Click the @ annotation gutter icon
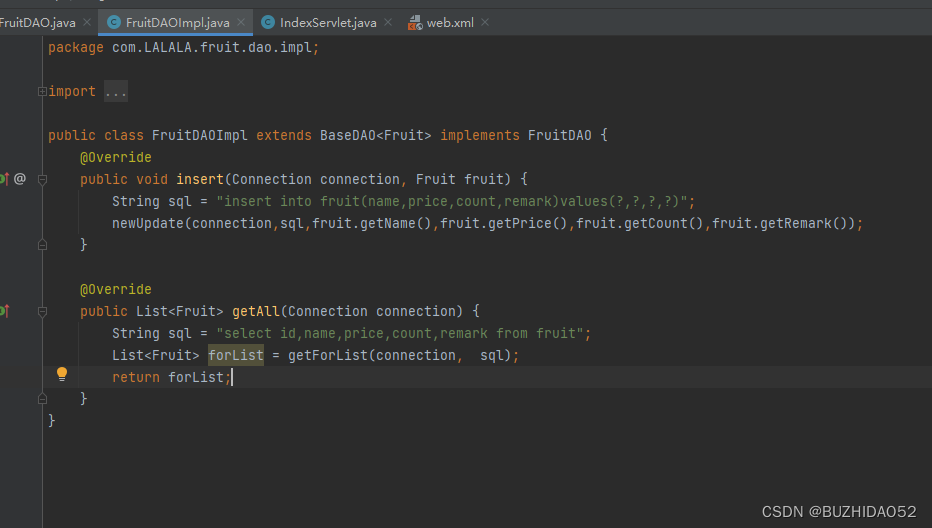This screenshot has width=932, height=528. click(20, 178)
